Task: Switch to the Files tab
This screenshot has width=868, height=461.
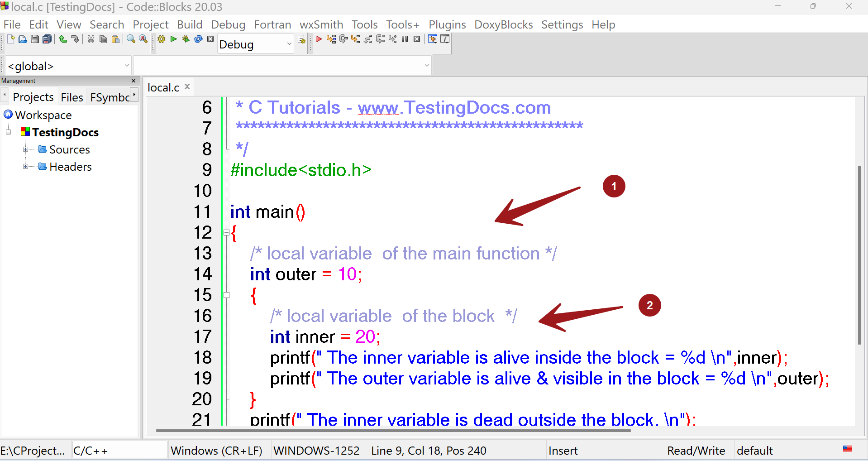Action: tap(72, 97)
